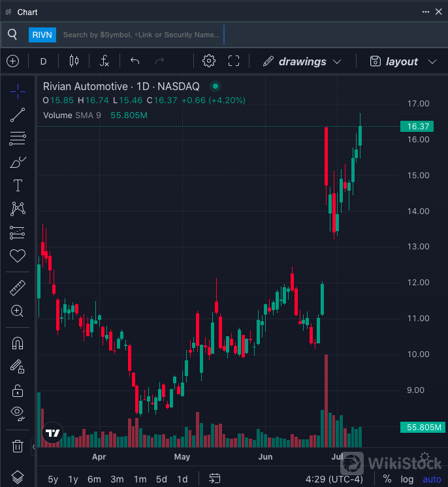Open the ruler measure tool

pos(18,287)
